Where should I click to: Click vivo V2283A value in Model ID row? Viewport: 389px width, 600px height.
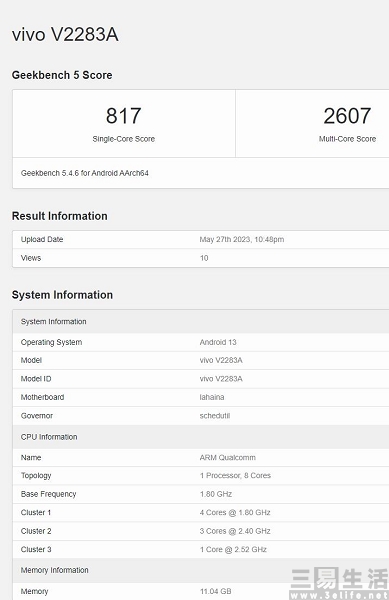click(x=221, y=379)
